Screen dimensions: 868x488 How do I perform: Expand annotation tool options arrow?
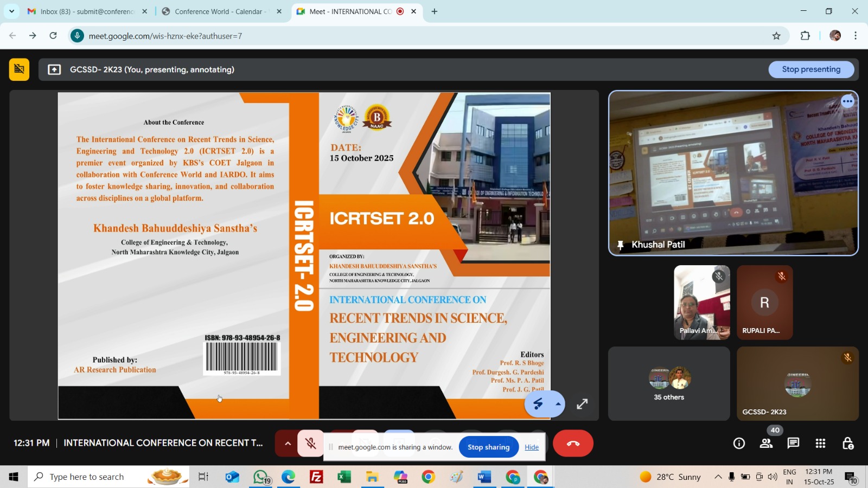558,404
